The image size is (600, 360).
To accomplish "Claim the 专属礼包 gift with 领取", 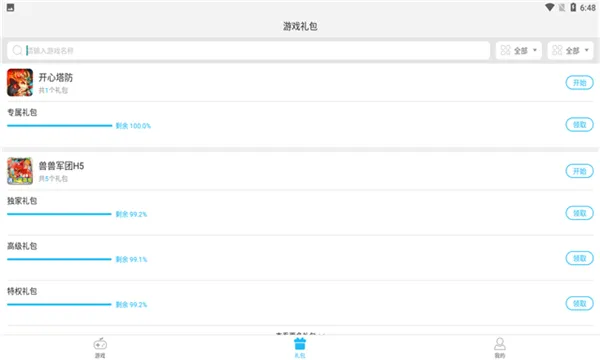I will point(579,125).
